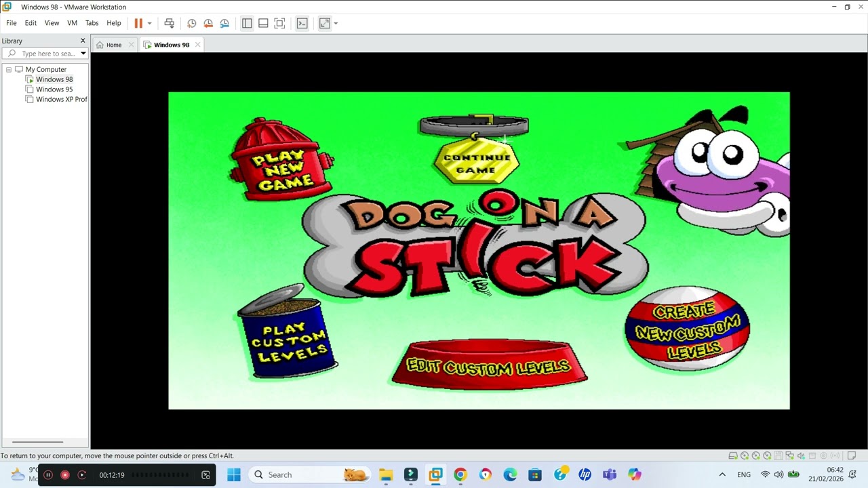Open the VM menu
Screen dimensions: 868x488
point(72,23)
